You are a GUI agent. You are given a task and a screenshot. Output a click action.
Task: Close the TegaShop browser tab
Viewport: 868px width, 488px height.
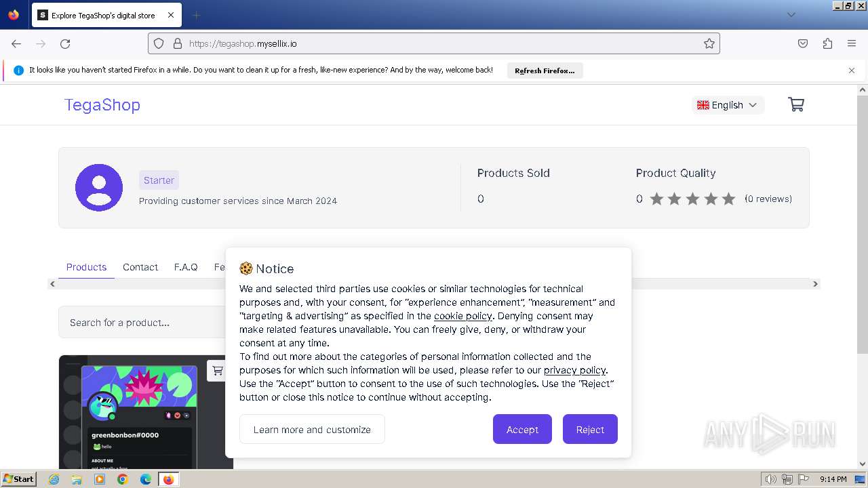click(x=170, y=15)
